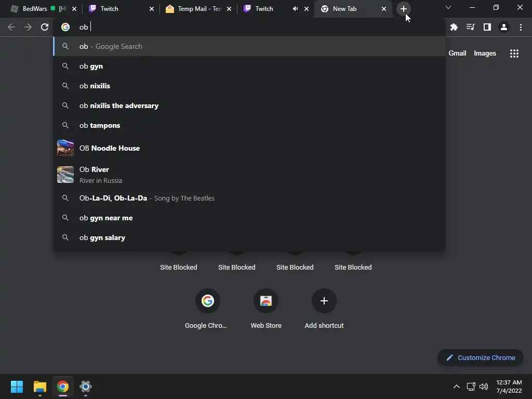Choose the Ob-La-Di, Ob-La-Da suggestion

click(x=249, y=198)
